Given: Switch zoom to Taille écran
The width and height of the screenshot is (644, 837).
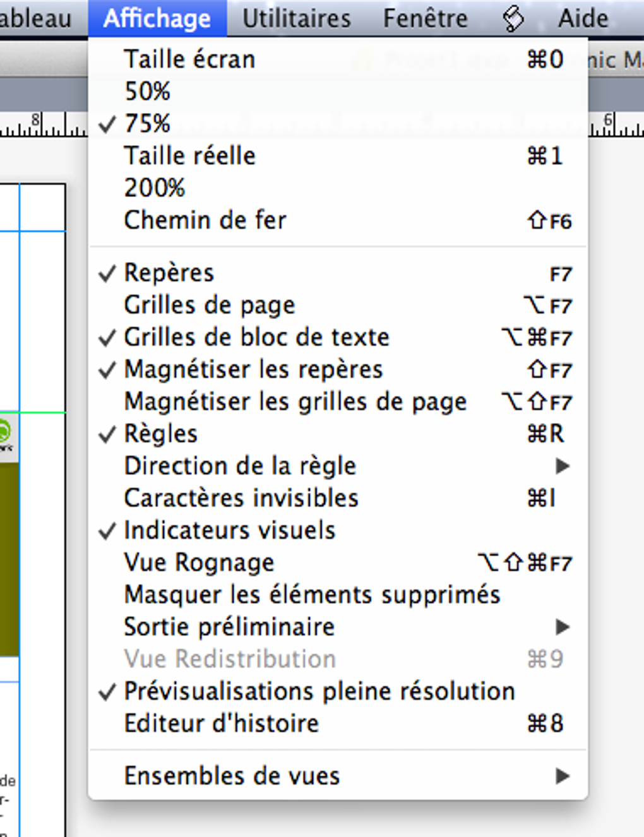Looking at the screenshot, I should tap(190, 59).
